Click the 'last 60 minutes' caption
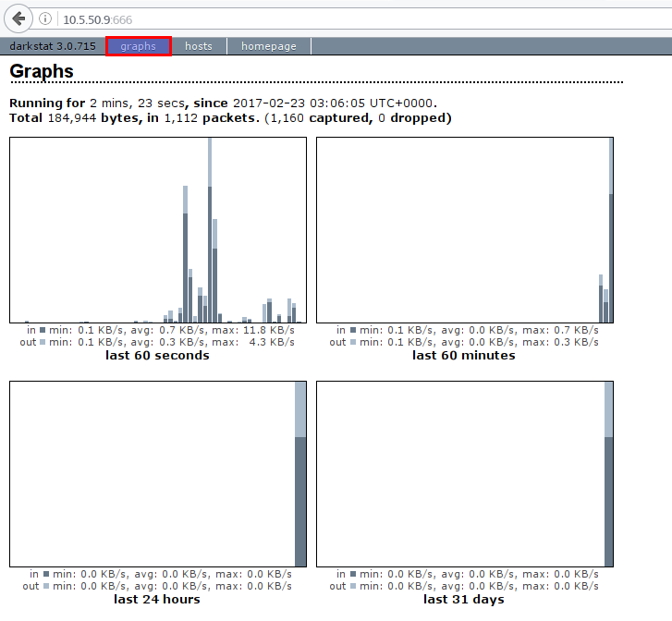Screen dimensions: 672x621 [464, 355]
